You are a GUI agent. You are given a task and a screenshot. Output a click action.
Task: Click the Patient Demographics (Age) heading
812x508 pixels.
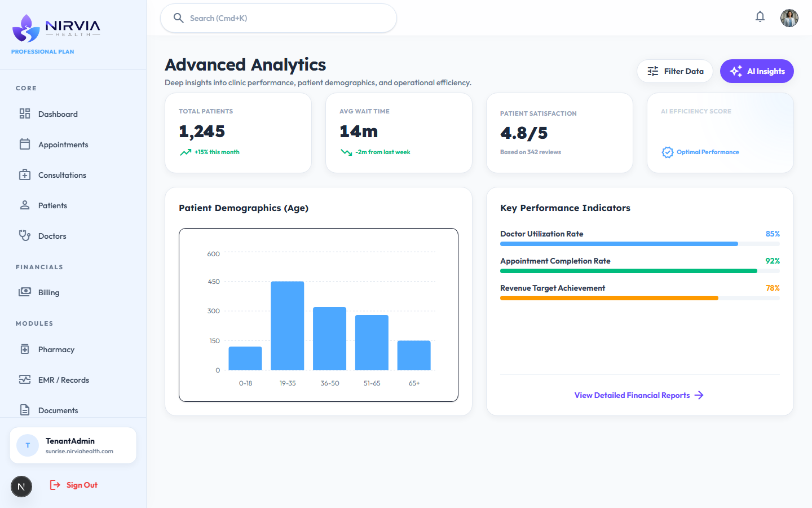click(x=244, y=208)
